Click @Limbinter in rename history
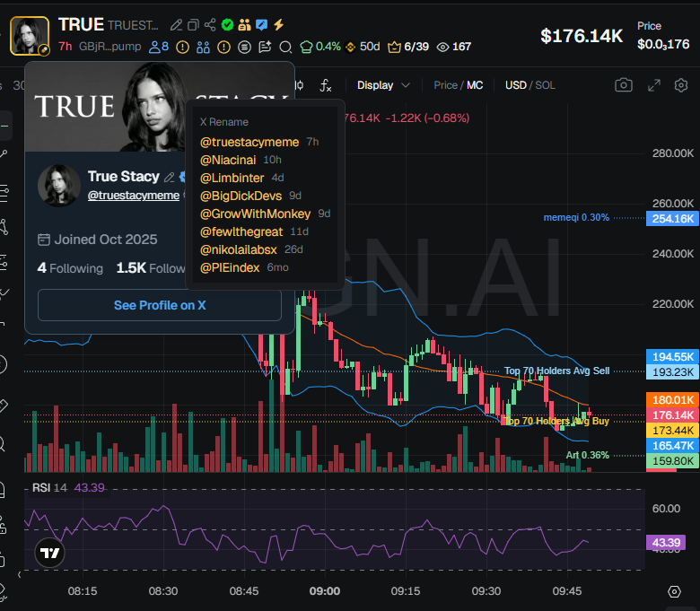Image resolution: width=700 pixels, height=611 pixels. point(232,178)
